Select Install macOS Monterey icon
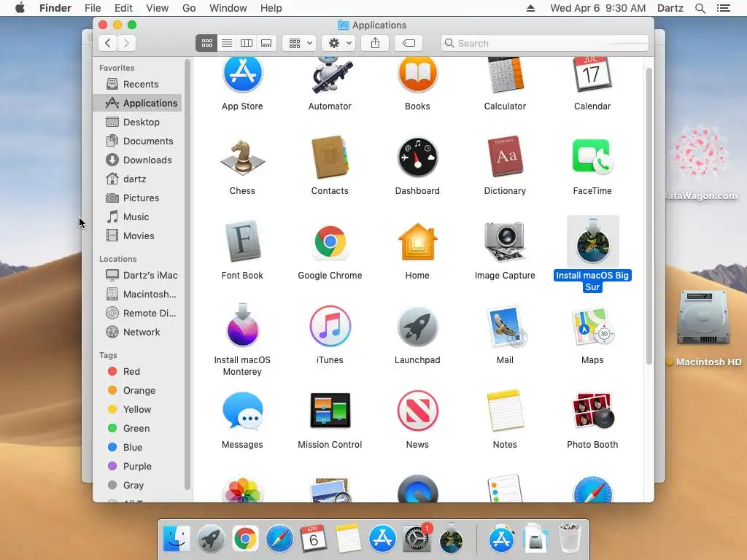 pyautogui.click(x=242, y=326)
